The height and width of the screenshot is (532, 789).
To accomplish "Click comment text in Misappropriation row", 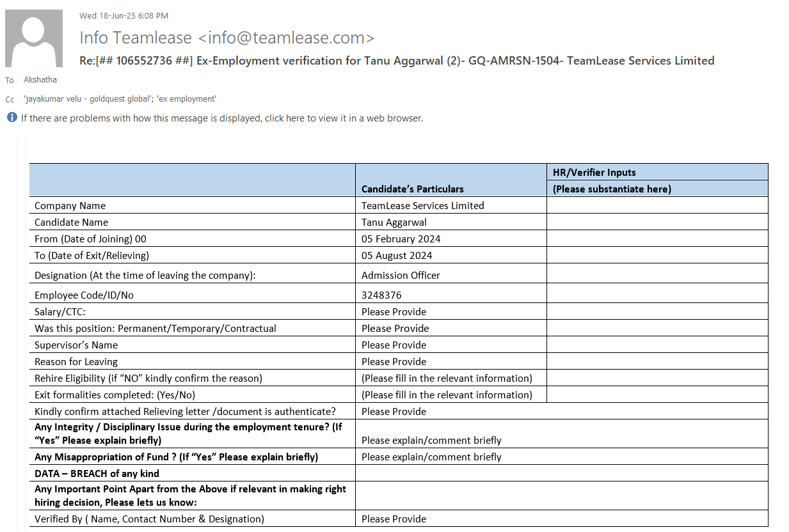I will tap(431, 457).
